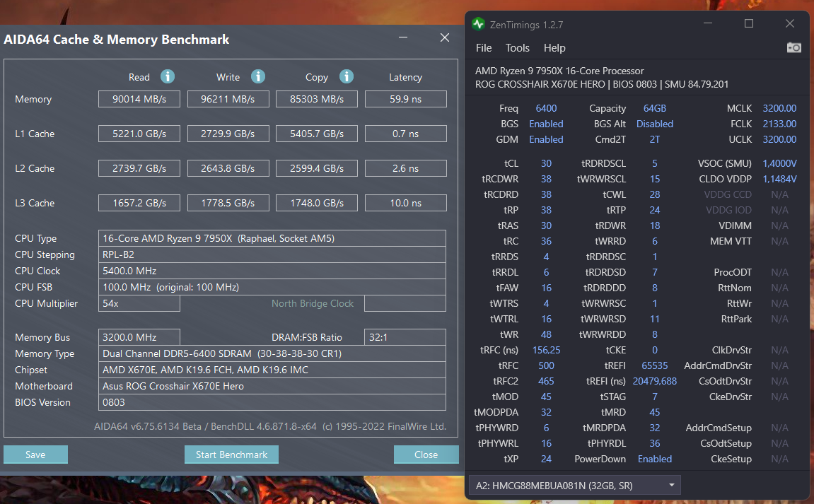The width and height of the screenshot is (814, 504).
Task: Click the ZenTimings app logo icon
Action: click(x=478, y=24)
